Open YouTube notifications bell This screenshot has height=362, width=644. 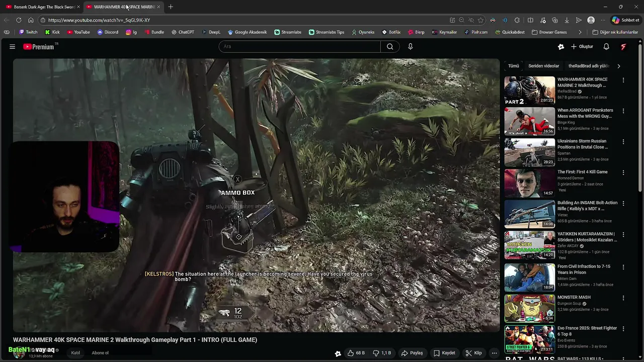click(606, 46)
